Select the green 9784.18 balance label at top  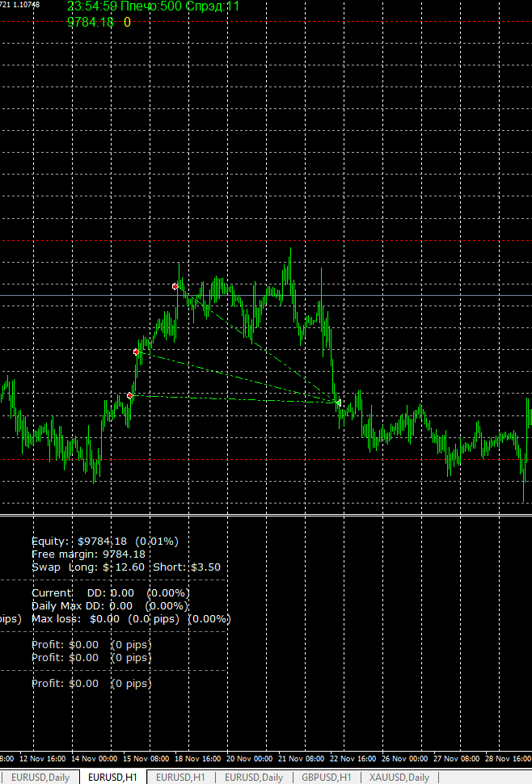[x=91, y=22]
